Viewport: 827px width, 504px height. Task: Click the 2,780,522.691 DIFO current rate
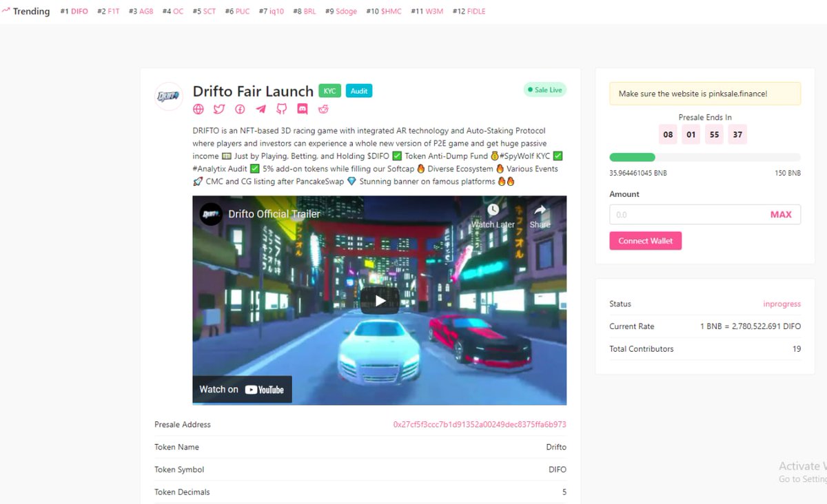click(x=751, y=326)
